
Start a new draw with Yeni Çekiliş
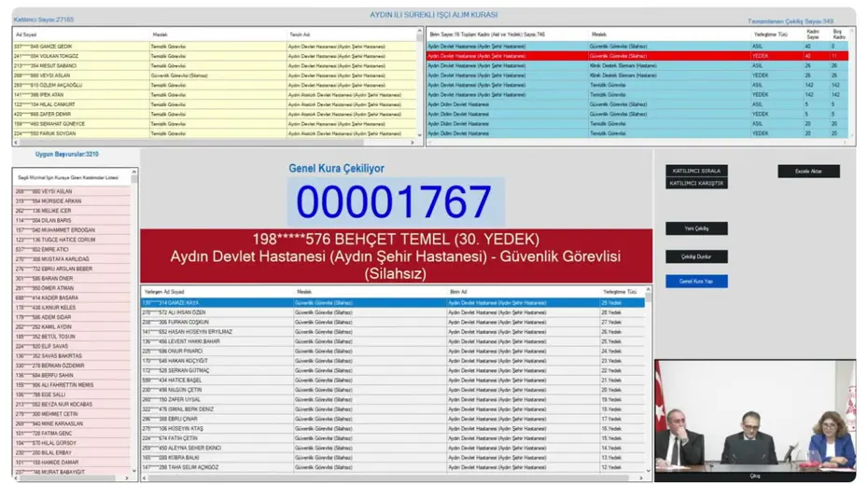(696, 228)
